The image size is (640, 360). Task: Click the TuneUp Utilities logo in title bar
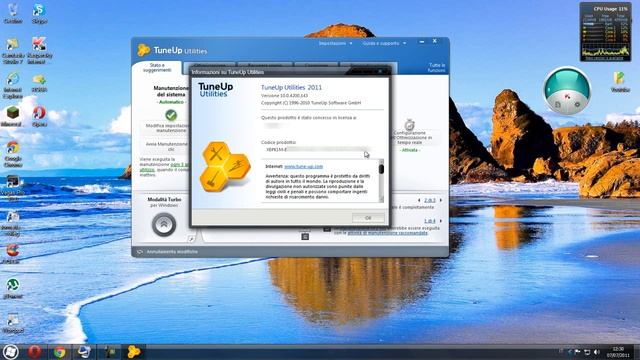pos(172,50)
